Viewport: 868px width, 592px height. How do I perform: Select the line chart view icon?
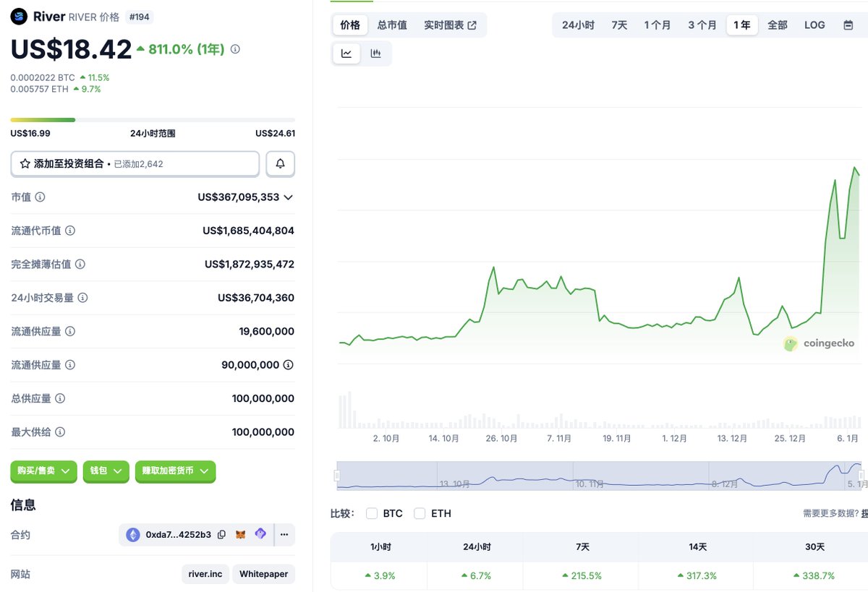point(346,53)
